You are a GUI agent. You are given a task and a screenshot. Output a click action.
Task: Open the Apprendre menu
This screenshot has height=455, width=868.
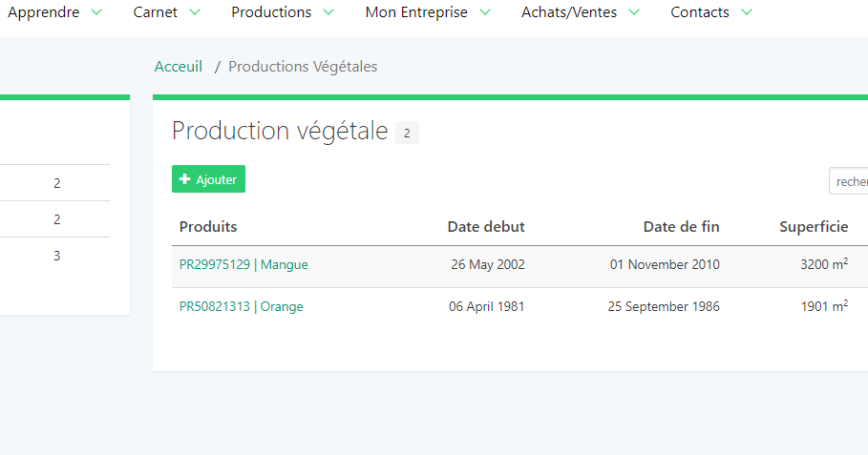44,12
